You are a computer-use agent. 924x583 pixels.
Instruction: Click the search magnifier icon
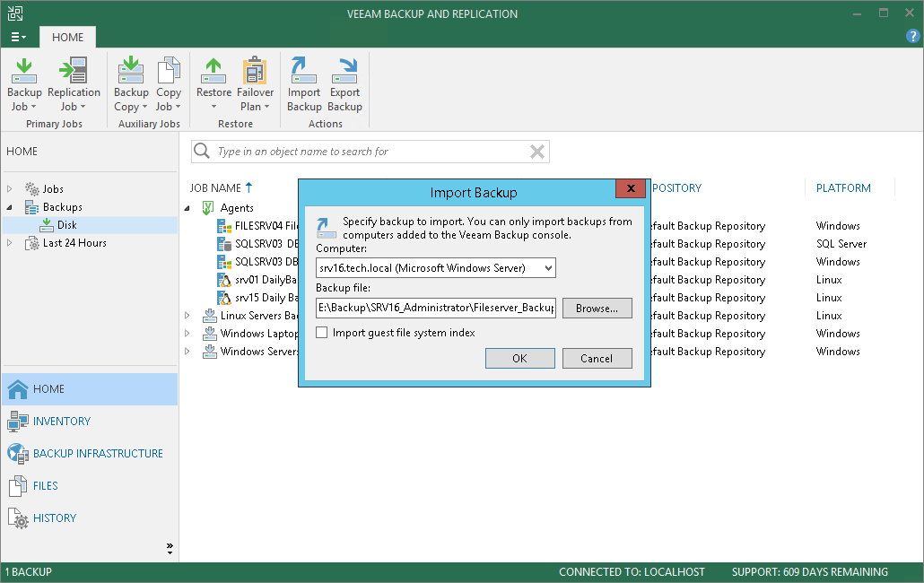pos(202,152)
